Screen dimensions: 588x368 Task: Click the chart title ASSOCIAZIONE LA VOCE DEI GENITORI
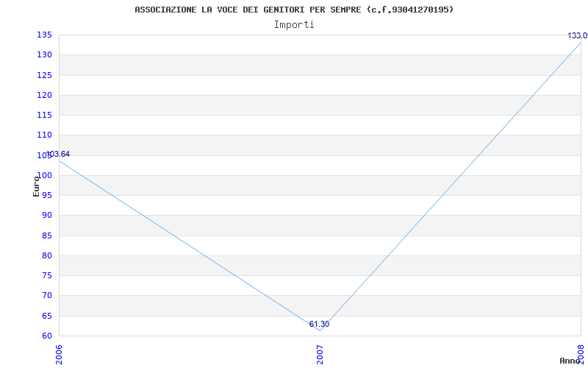point(294,10)
